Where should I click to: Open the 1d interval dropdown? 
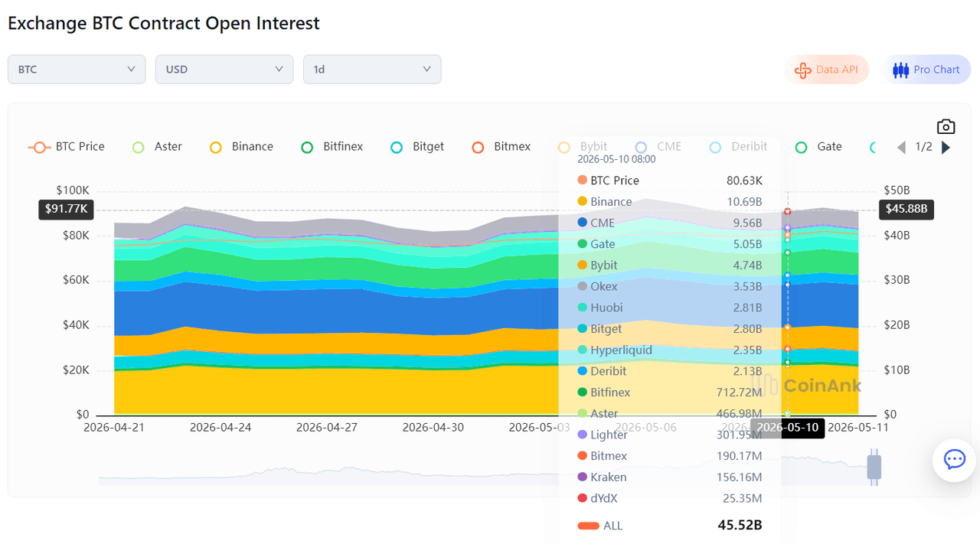click(x=372, y=69)
